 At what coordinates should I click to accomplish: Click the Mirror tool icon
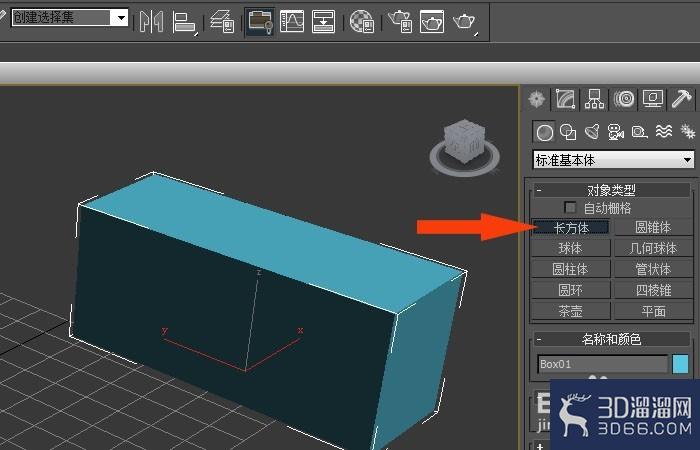[x=151, y=21]
